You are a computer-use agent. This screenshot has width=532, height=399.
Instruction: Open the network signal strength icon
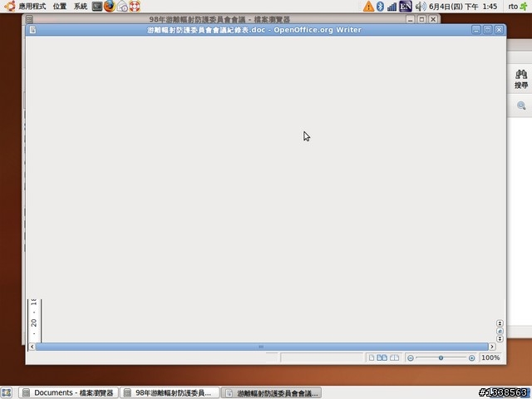(x=392, y=6)
